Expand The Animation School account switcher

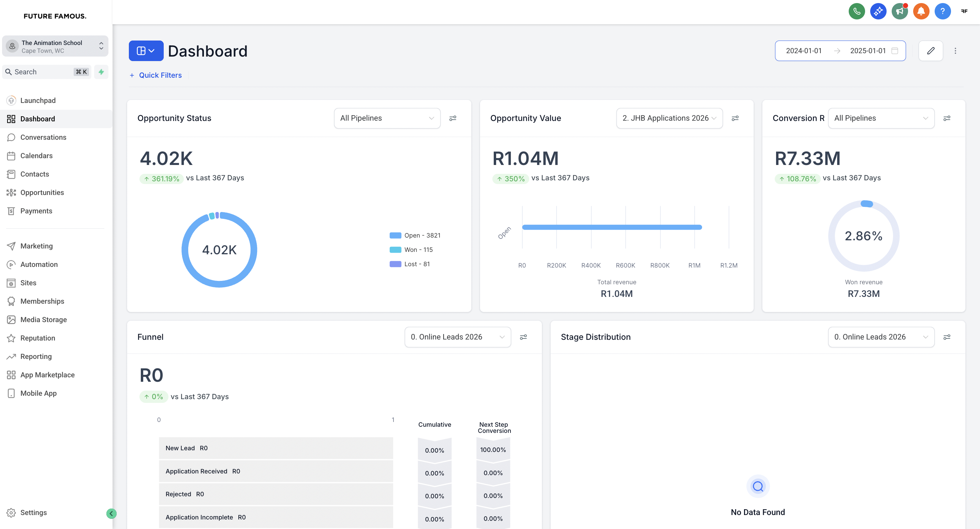(x=55, y=46)
